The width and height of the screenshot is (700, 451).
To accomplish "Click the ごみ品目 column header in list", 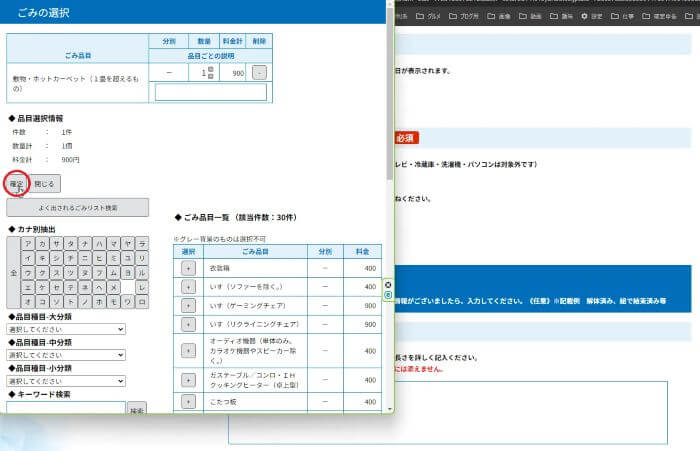I will tap(255, 252).
